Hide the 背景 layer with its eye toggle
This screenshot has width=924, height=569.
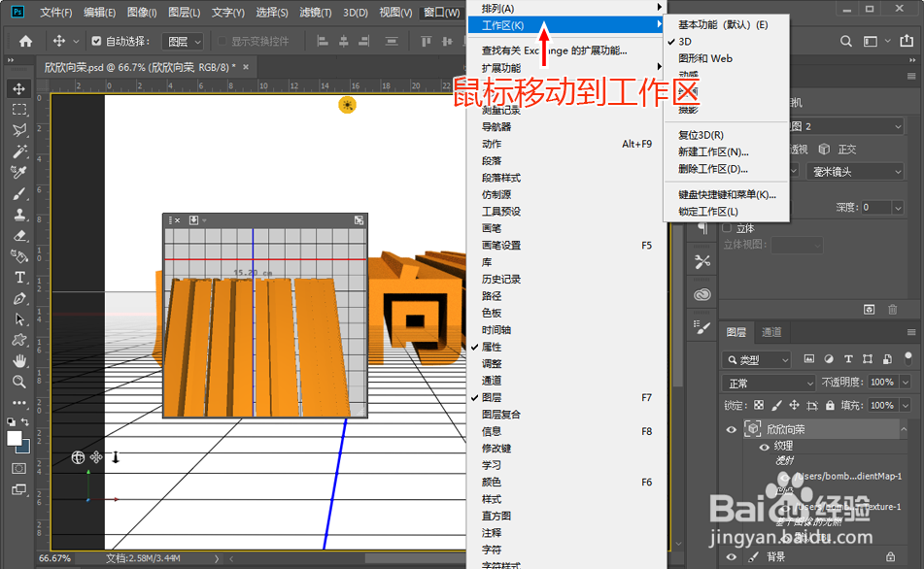pyautogui.click(x=732, y=557)
